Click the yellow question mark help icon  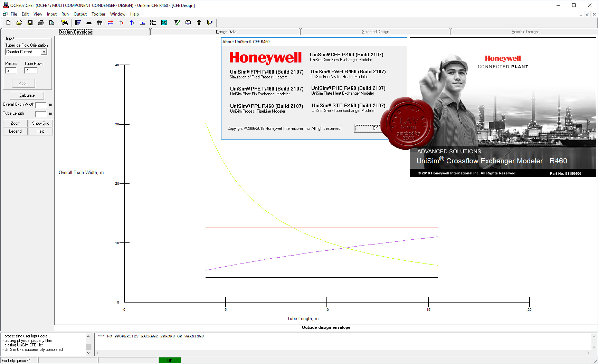(199, 23)
